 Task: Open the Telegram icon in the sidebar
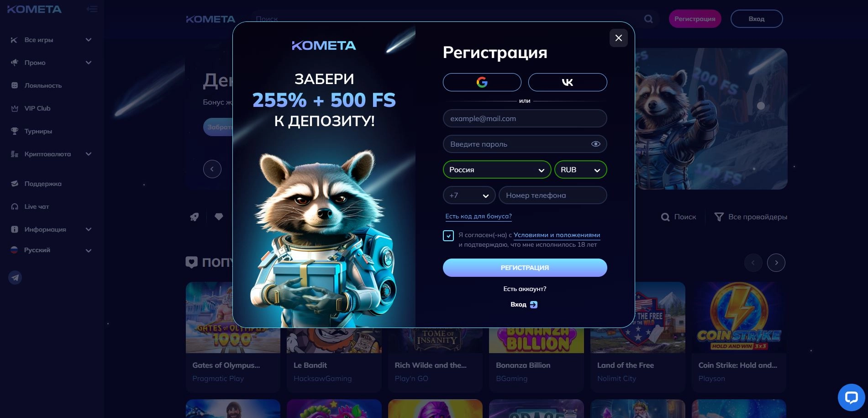coord(15,277)
